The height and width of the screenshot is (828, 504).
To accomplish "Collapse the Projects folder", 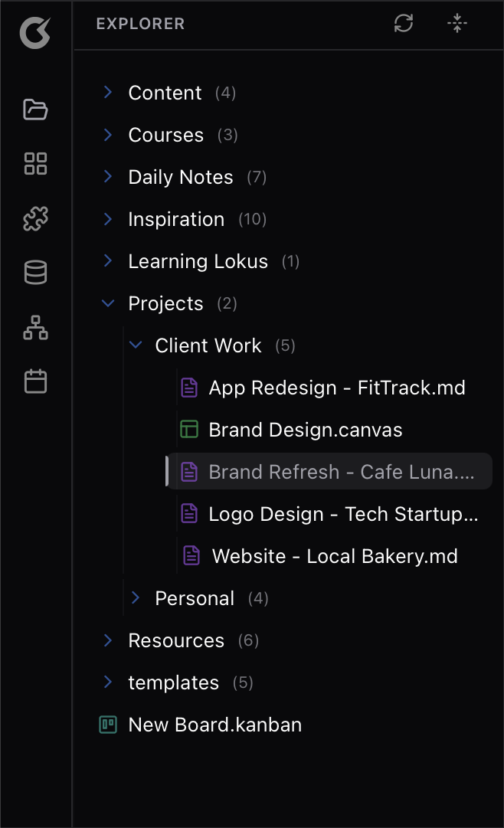I will tap(165, 303).
